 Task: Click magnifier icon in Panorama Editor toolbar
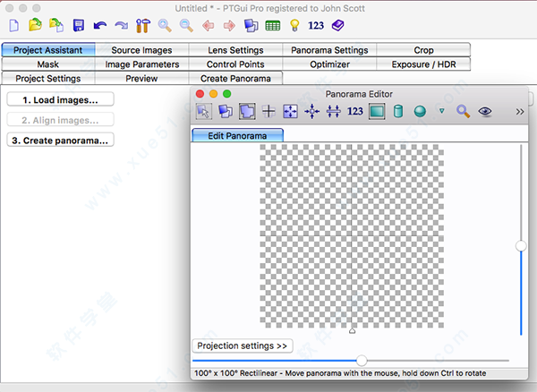click(x=463, y=112)
